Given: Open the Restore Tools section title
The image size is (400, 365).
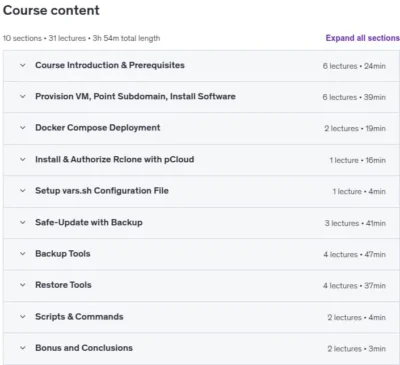Looking at the screenshot, I should click(x=63, y=285).
